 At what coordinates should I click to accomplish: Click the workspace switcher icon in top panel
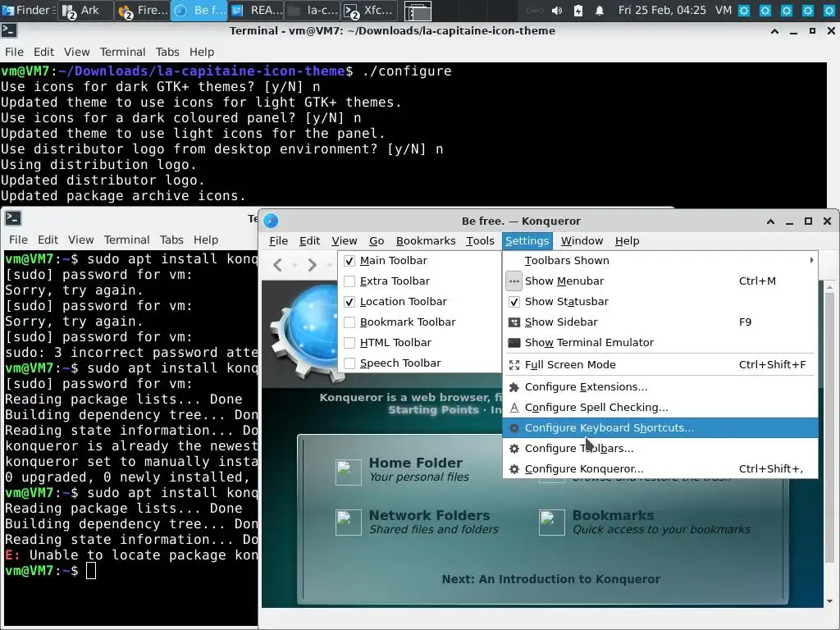418,11
